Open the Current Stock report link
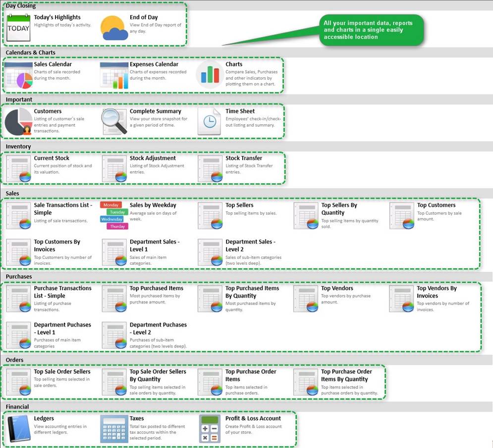 pos(52,158)
